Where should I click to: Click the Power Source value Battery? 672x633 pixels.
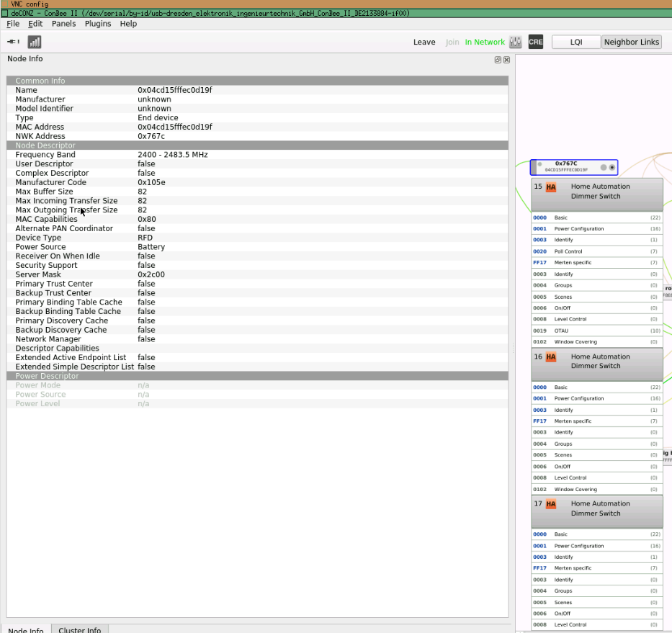point(151,247)
